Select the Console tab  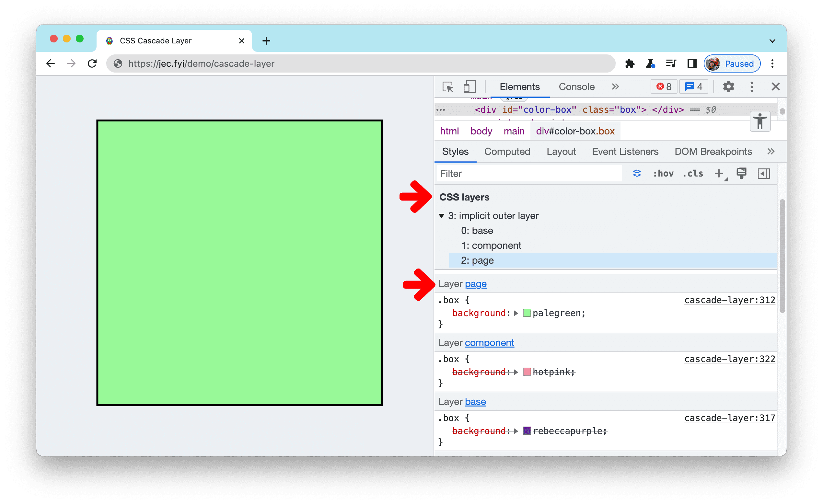click(576, 86)
